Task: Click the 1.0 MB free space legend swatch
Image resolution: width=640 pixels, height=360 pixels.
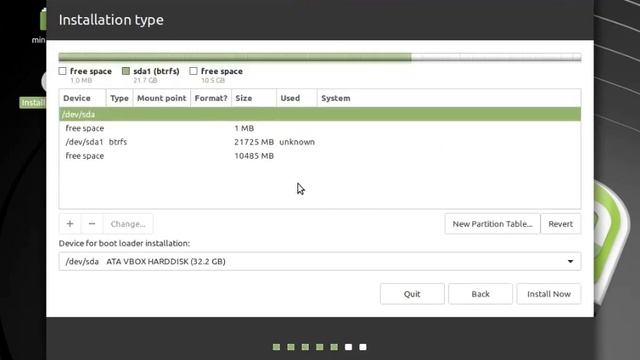Action: 62,71
